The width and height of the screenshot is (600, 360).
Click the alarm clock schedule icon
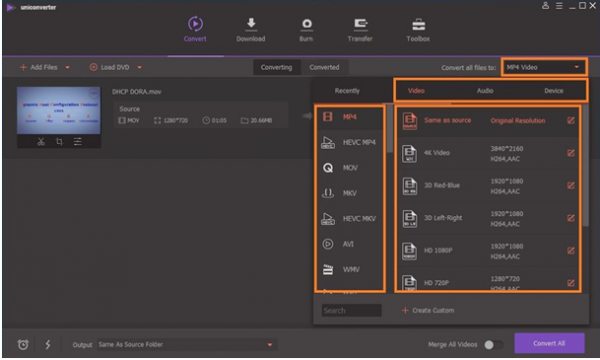click(x=23, y=344)
